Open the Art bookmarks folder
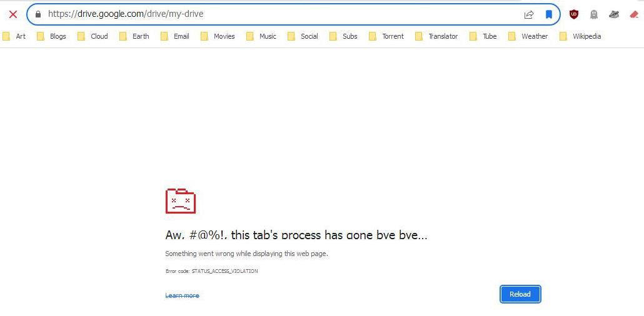The height and width of the screenshot is (316, 644). (14, 36)
